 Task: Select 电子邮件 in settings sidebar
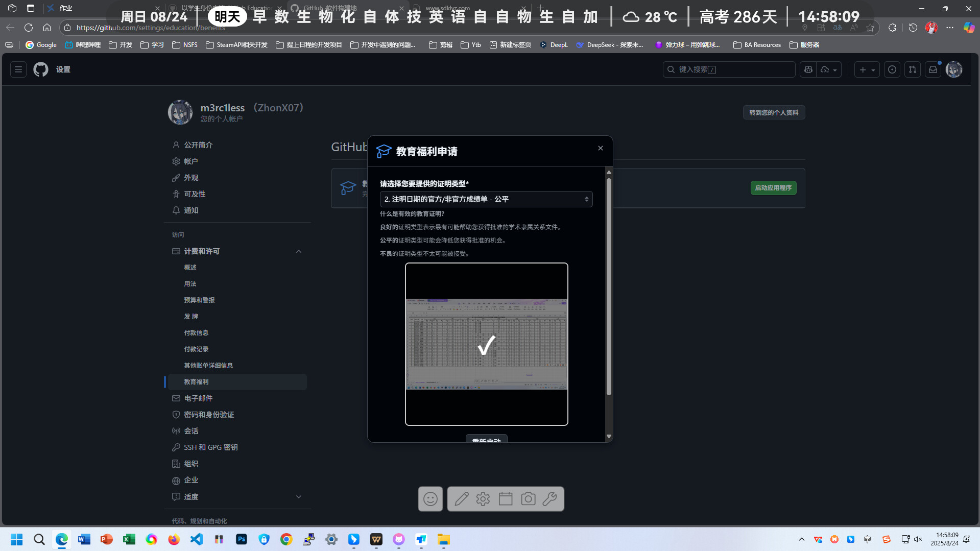pos(198,398)
